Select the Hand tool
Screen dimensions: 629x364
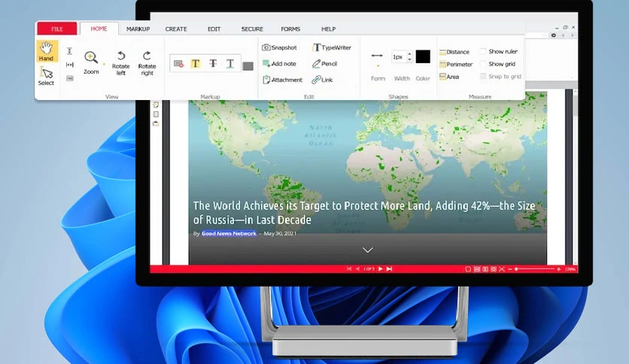pos(47,51)
